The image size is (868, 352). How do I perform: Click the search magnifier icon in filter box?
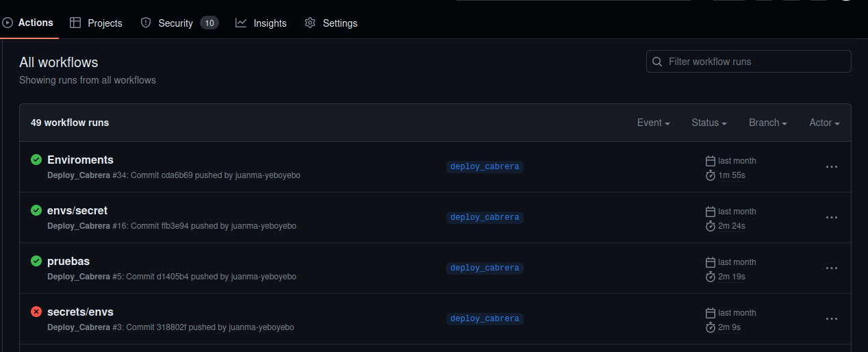pos(657,62)
